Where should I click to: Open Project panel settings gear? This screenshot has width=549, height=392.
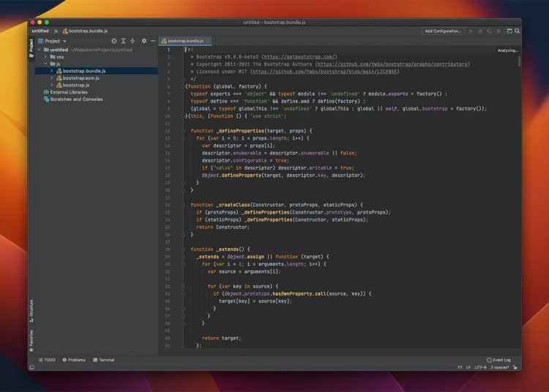[x=143, y=41]
